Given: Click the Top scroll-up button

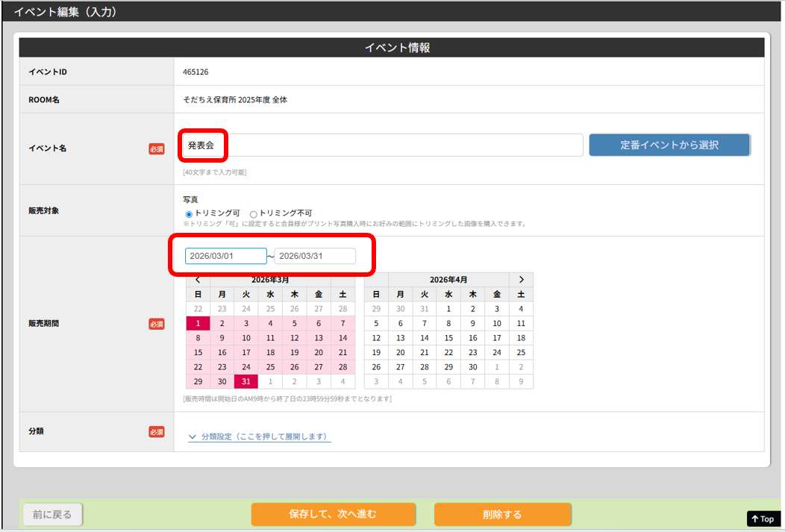Looking at the screenshot, I should (763, 519).
